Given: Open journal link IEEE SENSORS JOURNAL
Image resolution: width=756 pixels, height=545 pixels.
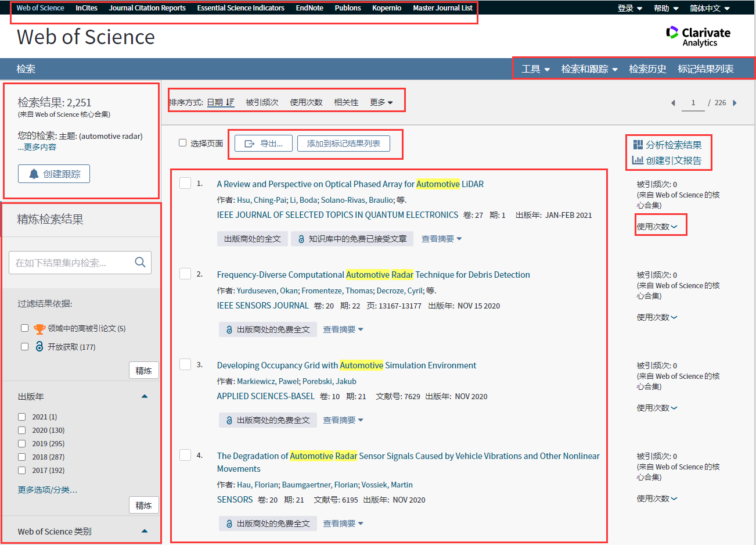Looking at the screenshot, I should 263,305.
